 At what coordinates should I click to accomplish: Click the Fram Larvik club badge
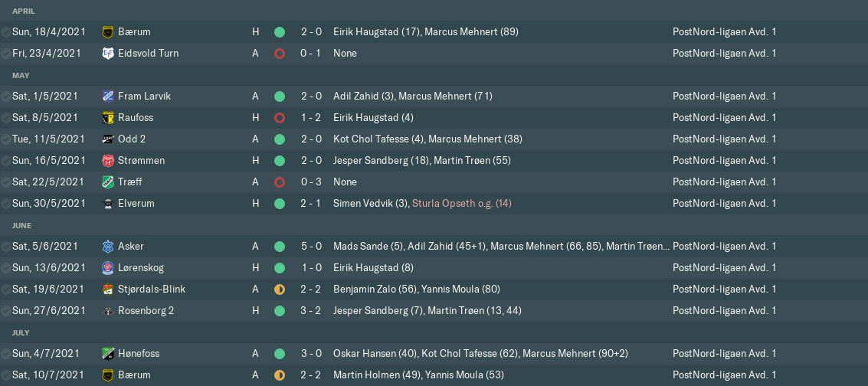107,96
